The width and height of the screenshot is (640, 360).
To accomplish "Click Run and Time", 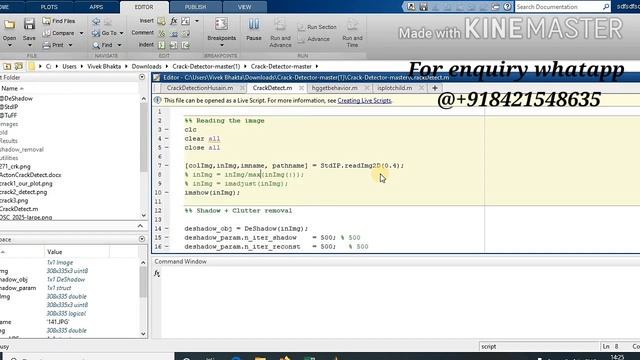I will (352, 33).
